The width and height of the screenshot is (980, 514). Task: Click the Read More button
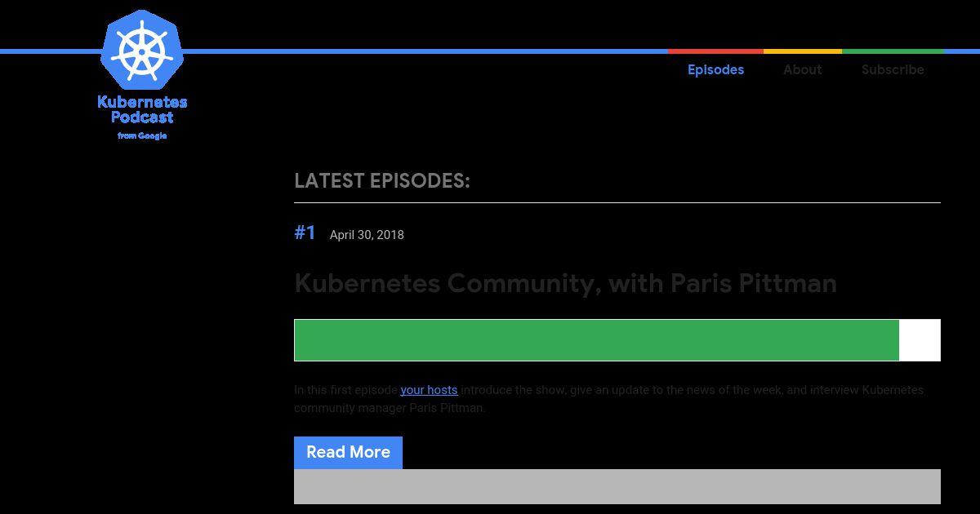(348, 453)
